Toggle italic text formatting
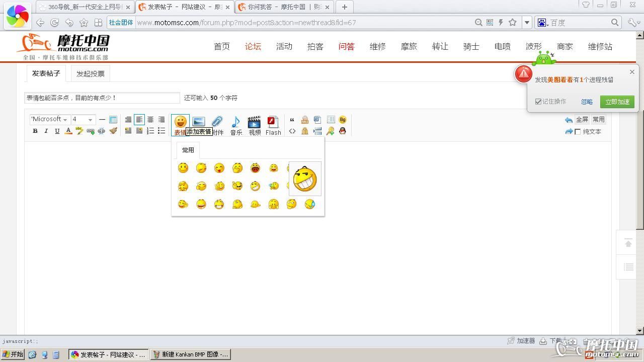644x362 pixels. point(46,131)
